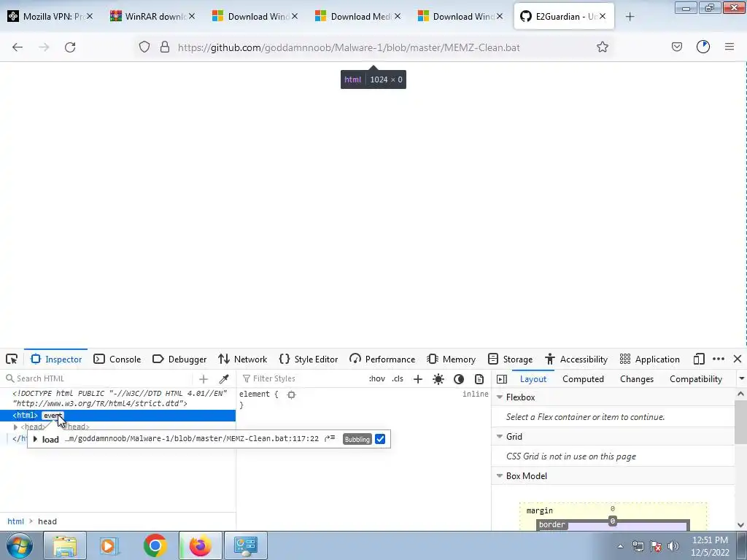747x560 pixels.
Task: Switch to the Console tab
Action: click(117, 359)
